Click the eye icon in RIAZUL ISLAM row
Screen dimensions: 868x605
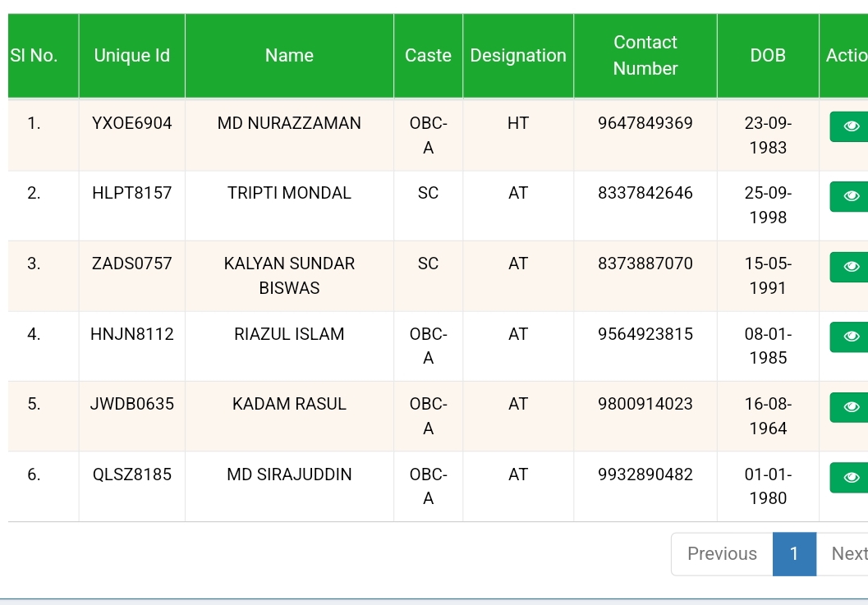click(x=851, y=337)
